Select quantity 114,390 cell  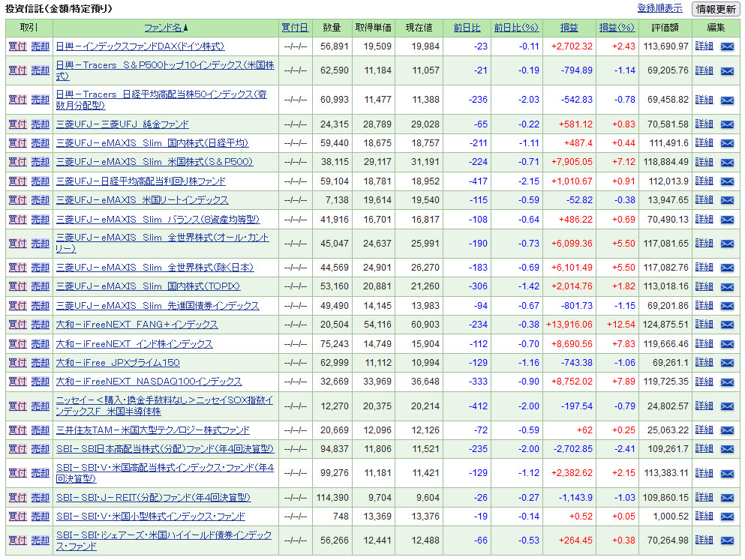(x=332, y=497)
